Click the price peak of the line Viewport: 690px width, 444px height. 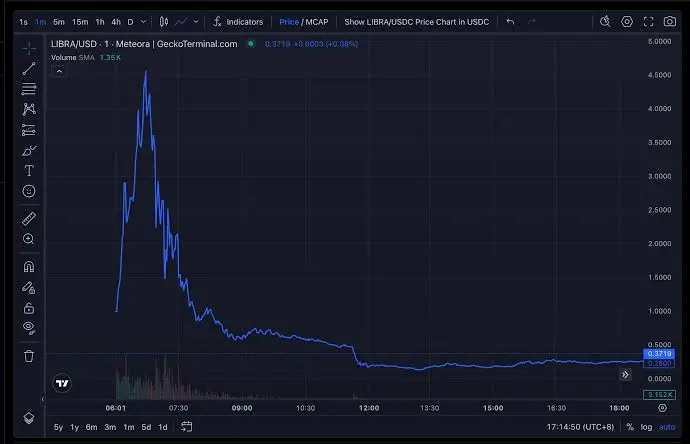(x=146, y=70)
